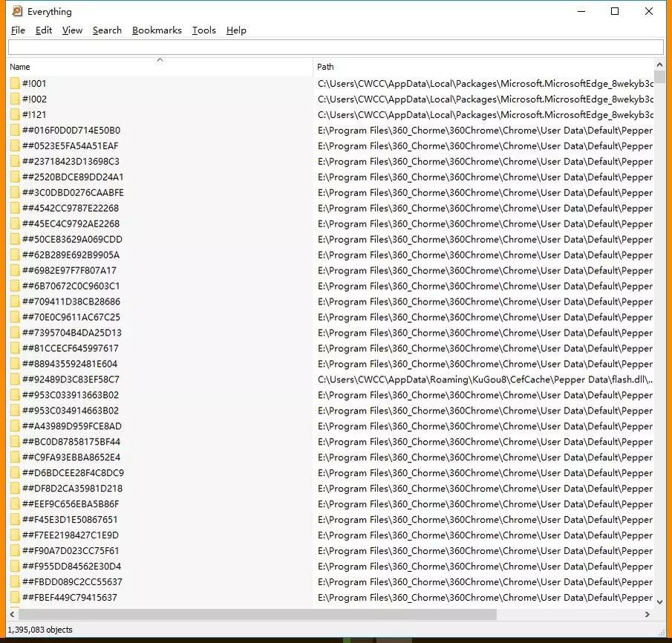This screenshot has height=643, width=672.
Task: Click the horizontal scrollbar right arrow
Action: (x=647, y=614)
